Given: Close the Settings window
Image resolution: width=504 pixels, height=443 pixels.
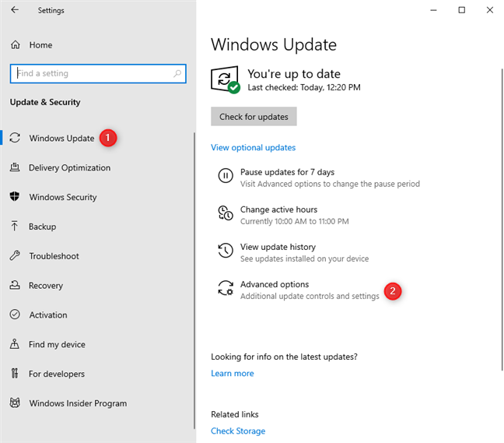Looking at the screenshot, I should click(489, 10).
